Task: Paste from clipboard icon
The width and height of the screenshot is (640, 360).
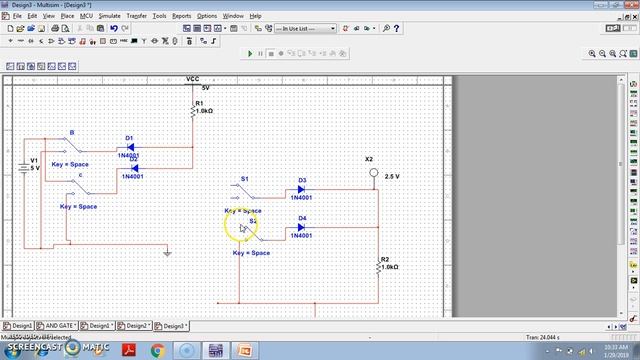Action: (100, 29)
